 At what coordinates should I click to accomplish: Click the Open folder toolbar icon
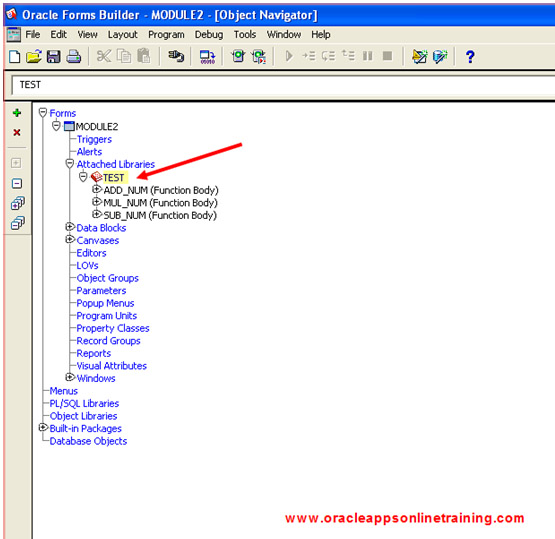(x=34, y=56)
